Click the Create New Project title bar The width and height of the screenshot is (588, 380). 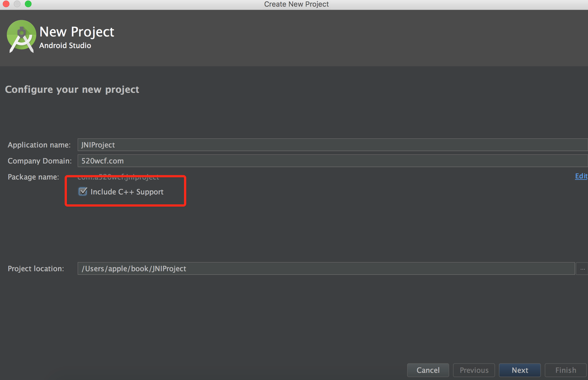click(296, 4)
